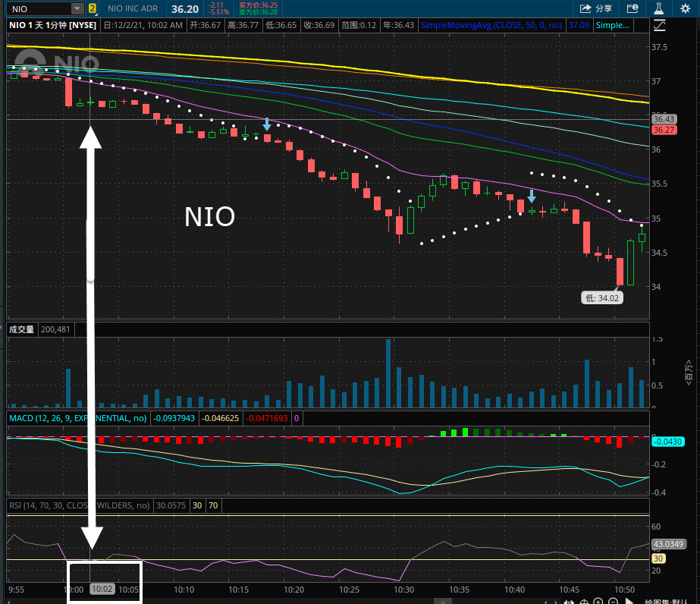
Task: Click the cyan -0.0430 MACD axis label
Action: 668,442
